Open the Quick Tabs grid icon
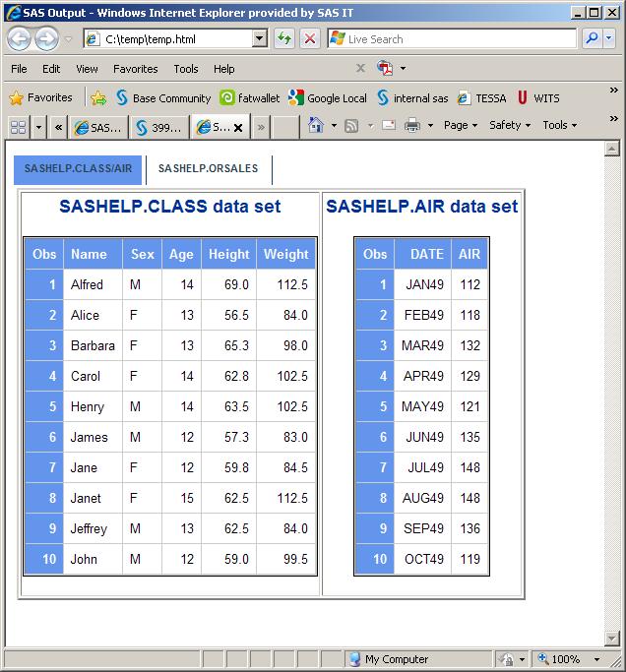This screenshot has height=672, width=626. [x=18, y=127]
